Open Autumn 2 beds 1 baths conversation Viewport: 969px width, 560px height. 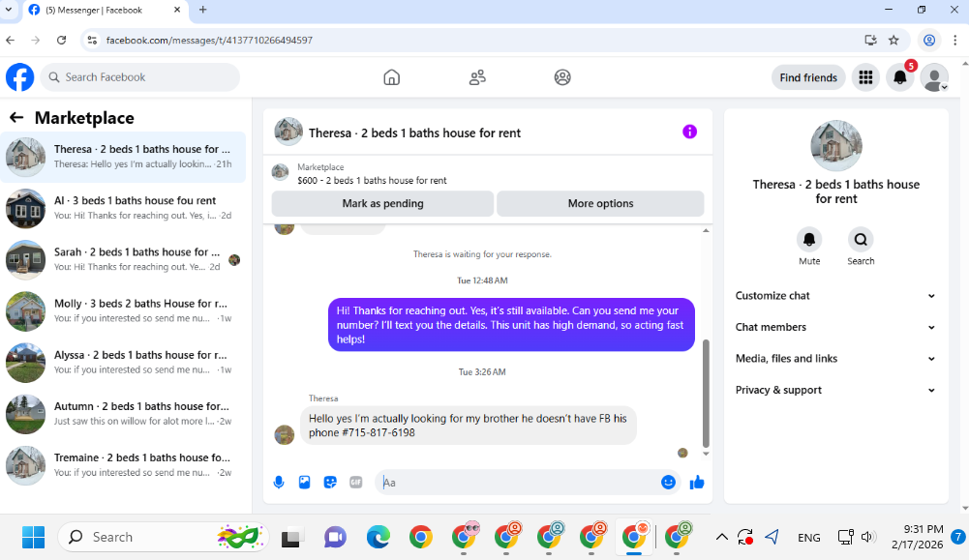(124, 414)
